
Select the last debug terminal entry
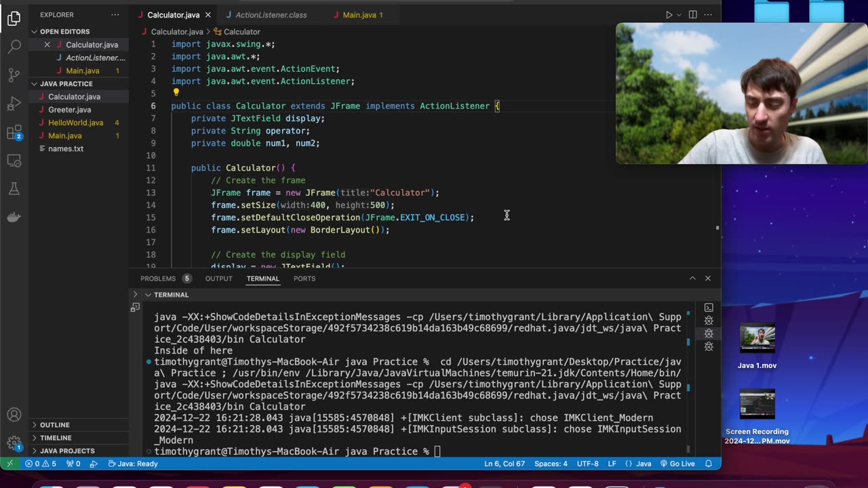tap(709, 346)
